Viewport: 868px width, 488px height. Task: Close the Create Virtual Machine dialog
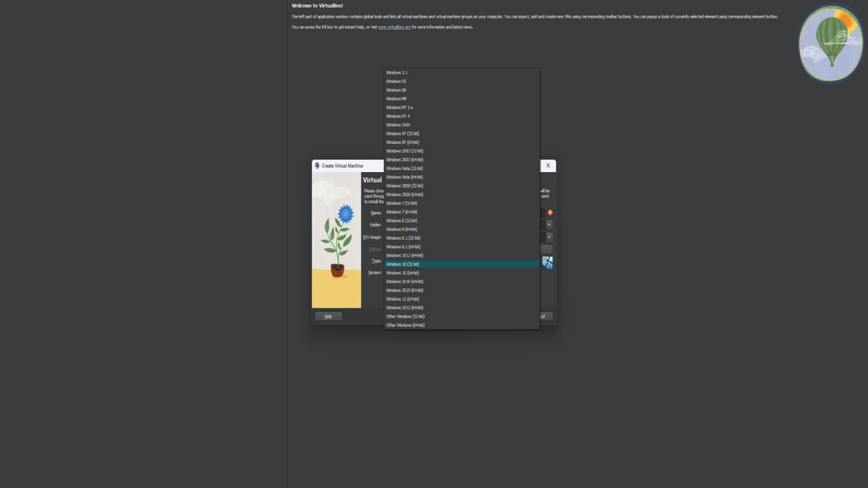pyautogui.click(x=548, y=166)
